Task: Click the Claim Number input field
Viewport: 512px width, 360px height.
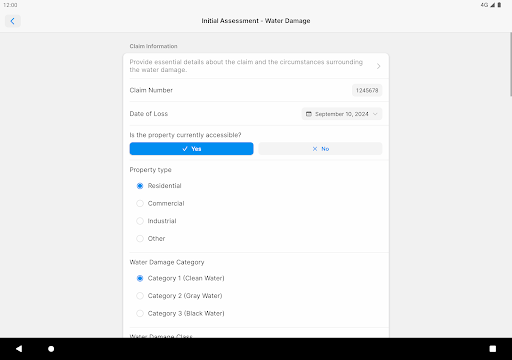Action: 367,90
